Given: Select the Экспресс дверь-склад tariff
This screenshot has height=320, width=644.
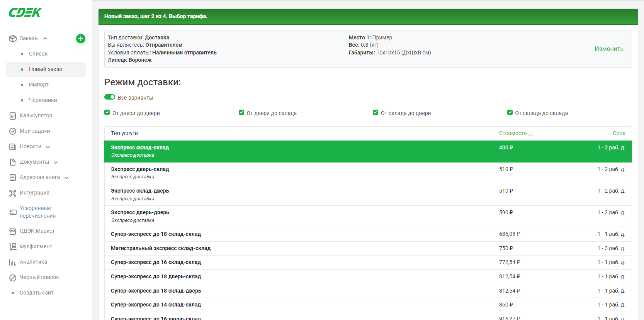Looking at the screenshot, I should [x=368, y=173].
